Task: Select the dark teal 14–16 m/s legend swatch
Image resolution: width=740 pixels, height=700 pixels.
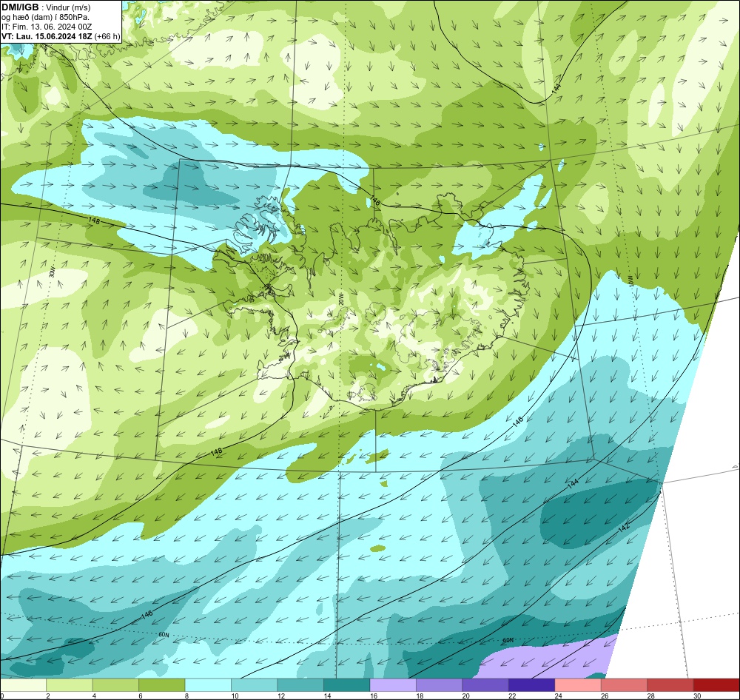Action: coord(347,685)
